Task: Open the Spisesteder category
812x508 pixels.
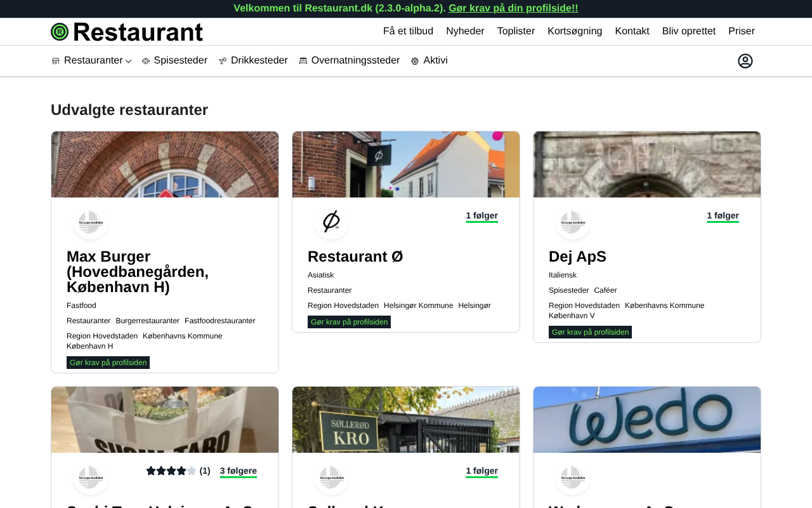Action: 174,61
